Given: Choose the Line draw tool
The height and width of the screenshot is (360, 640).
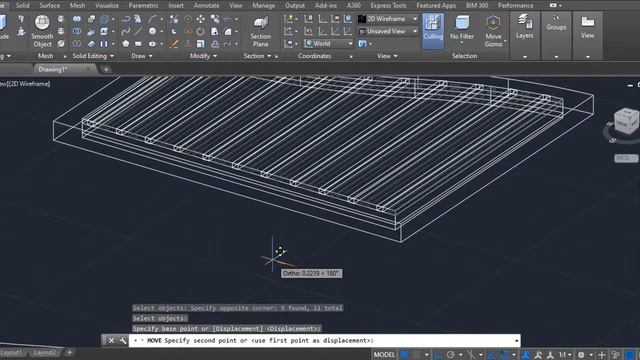Looking at the screenshot, I should (x=139, y=31).
